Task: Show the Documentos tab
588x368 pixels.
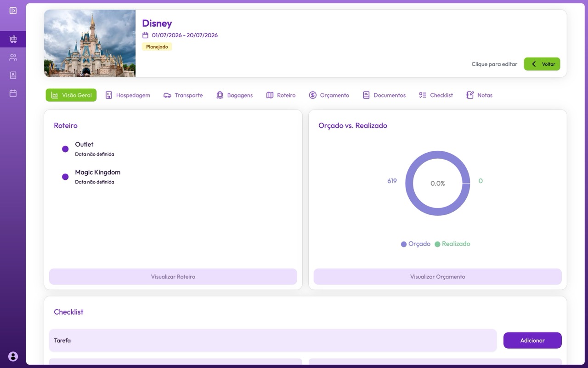Action: tap(384, 95)
